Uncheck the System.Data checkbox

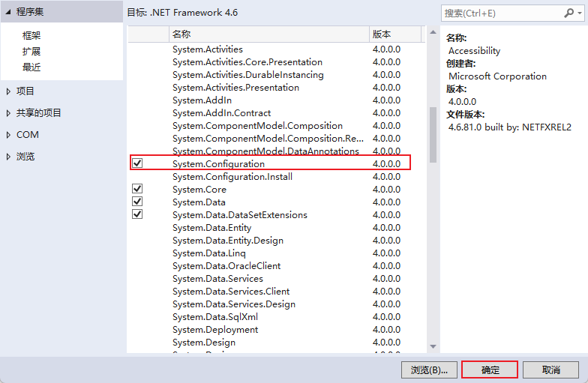138,201
